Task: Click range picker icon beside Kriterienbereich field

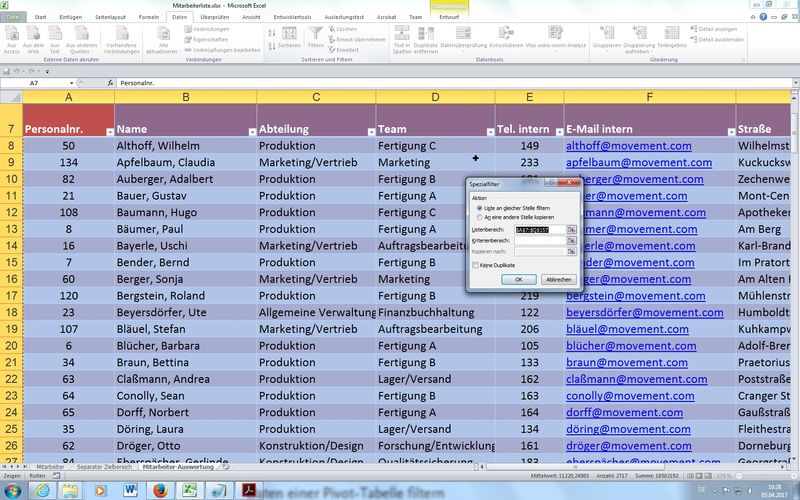Action: [x=572, y=241]
